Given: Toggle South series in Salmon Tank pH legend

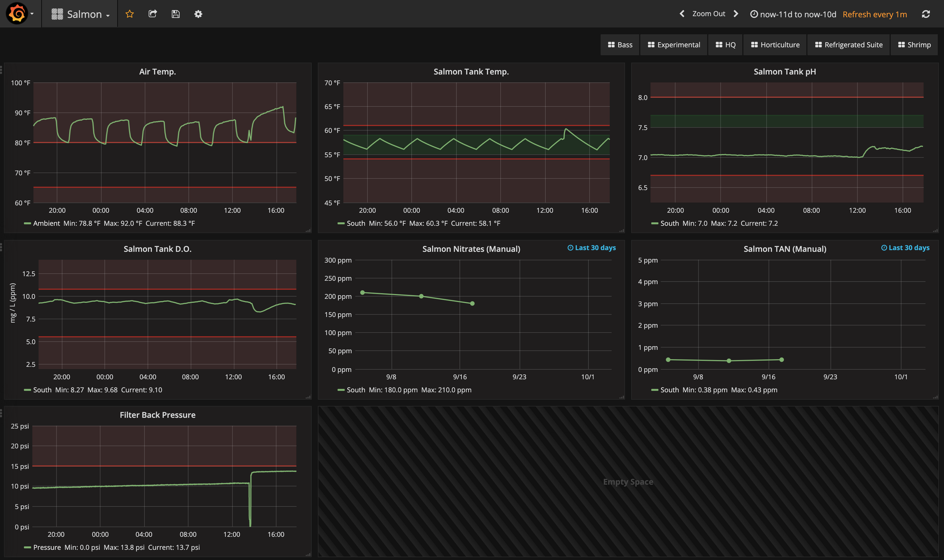Looking at the screenshot, I should [x=669, y=223].
